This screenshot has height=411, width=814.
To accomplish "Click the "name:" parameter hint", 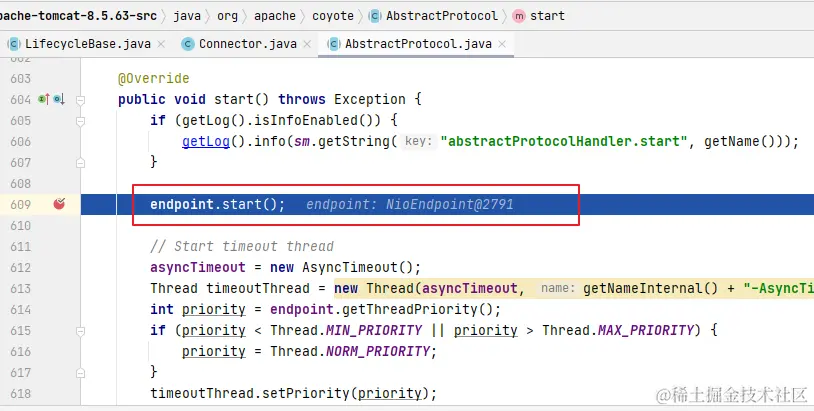I will [558, 288].
